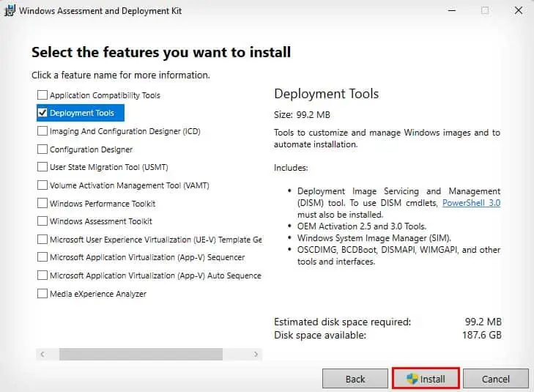Click 'Imaging And Configuration Designer (ICD)' name
The image size is (534, 392).
click(125, 131)
